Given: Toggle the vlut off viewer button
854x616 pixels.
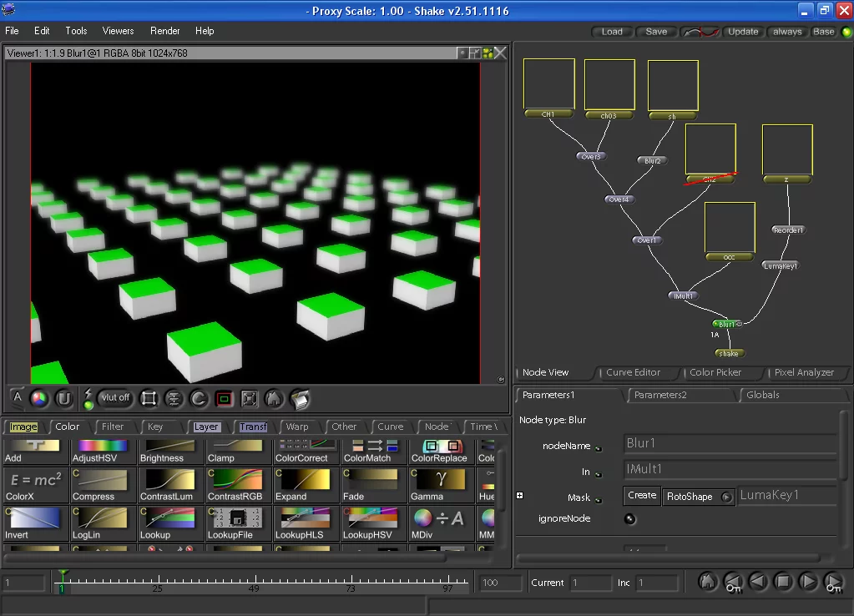Looking at the screenshot, I should pyautogui.click(x=114, y=398).
